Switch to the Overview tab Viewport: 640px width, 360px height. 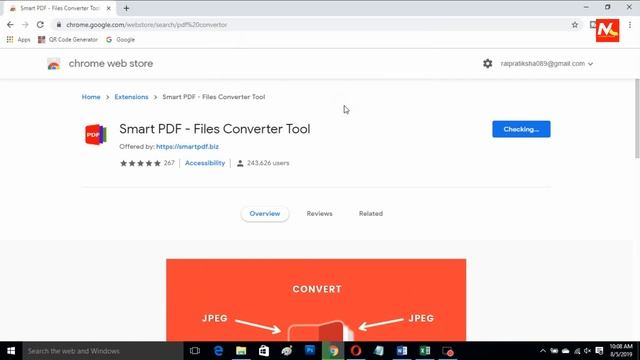265,213
